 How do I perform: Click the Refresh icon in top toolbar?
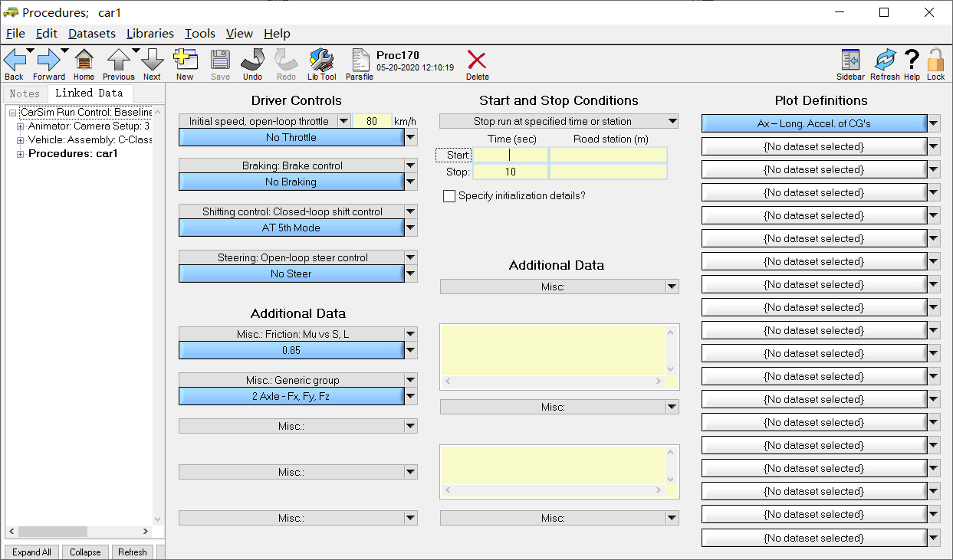point(885,61)
